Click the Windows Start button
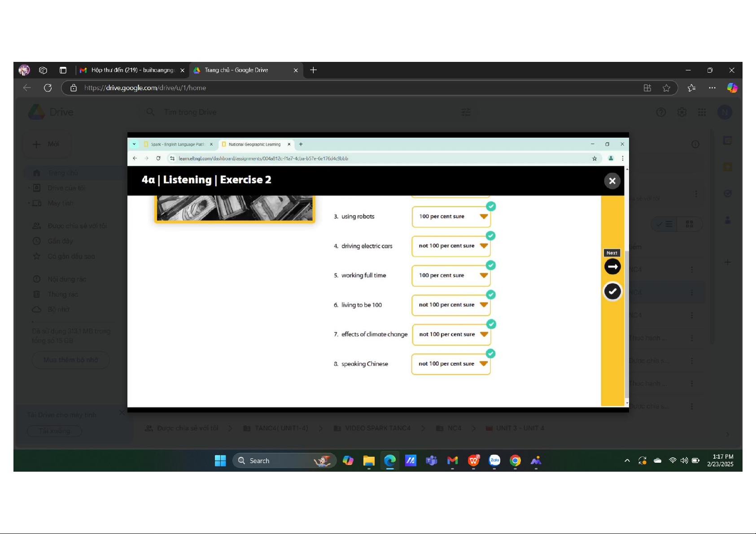This screenshot has height=534, width=756. (x=220, y=460)
